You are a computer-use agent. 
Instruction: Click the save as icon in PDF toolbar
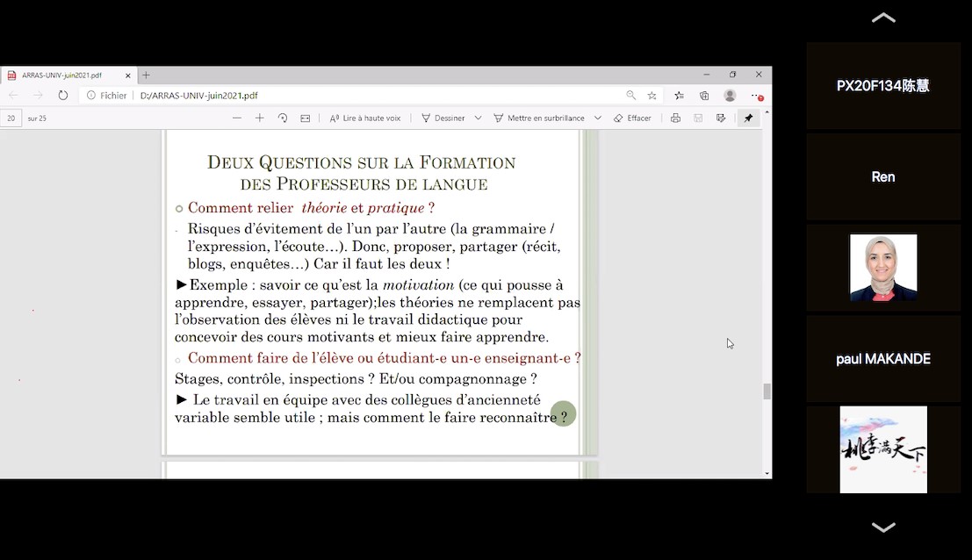click(x=721, y=118)
